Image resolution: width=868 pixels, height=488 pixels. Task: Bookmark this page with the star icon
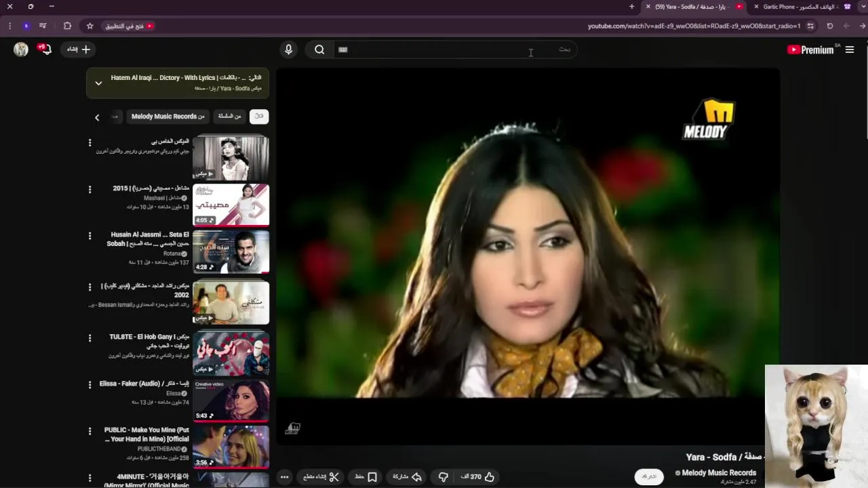point(90,26)
